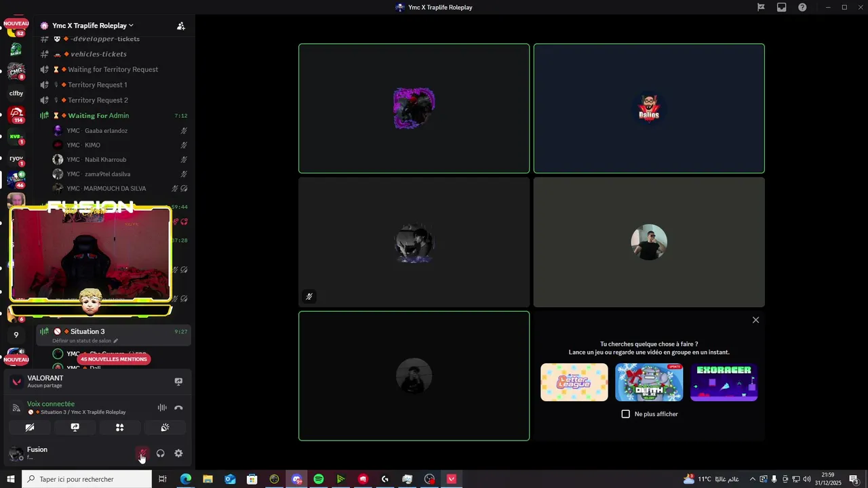This screenshot has height=488, width=868.
Task: Open the flag icon in title bar
Action: [x=761, y=7]
